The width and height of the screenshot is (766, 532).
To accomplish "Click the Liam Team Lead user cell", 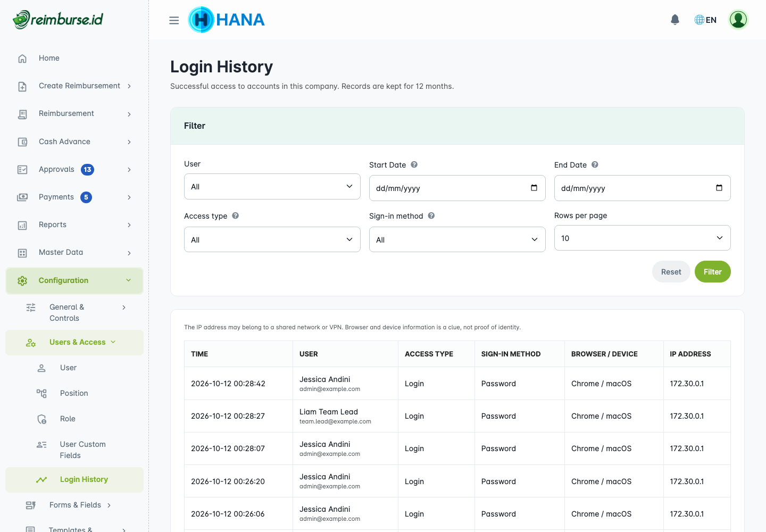I will (x=345, y=416).
